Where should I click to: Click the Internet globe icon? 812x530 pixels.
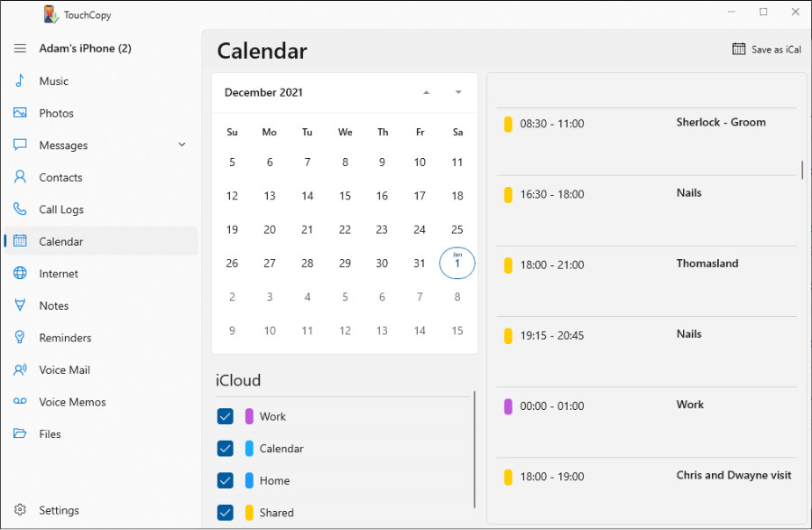20,274
